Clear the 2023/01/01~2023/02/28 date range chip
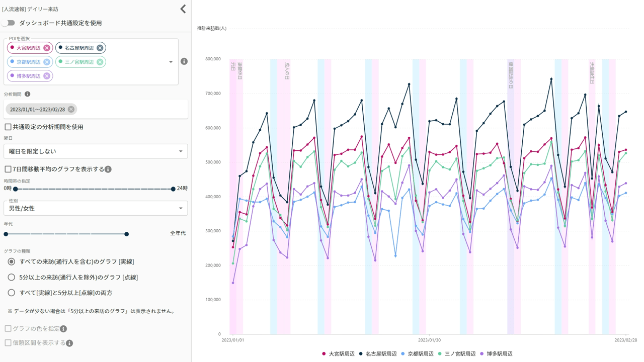 click(x=71, y=109)
